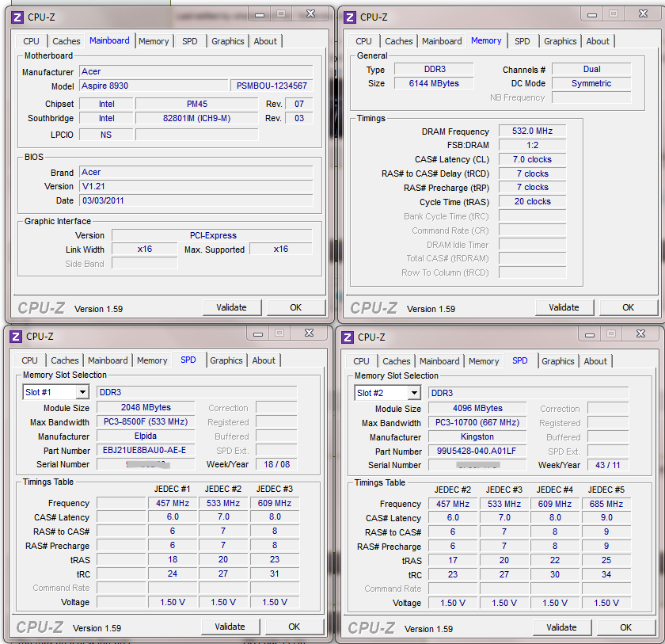Click the Model field showing Aspire 8930

click(x=154, y=86)
